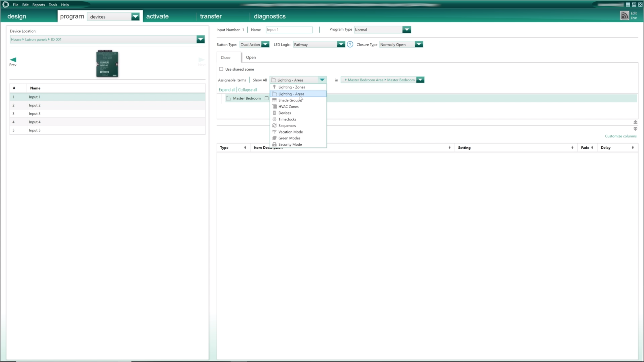The height and width of the screenshot is (362, 644).
Task: Open the Program Type dropdown
Action: [x=407, y=30]
